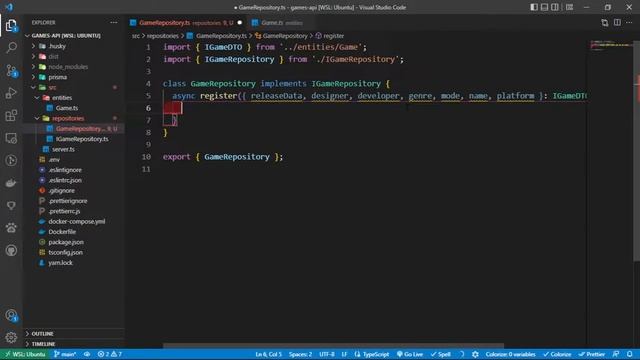Image resolution: width=640 pixels, height=360 pixels.
Task: Toggle the secondary side bar layout icon
Action: [555, 7]
